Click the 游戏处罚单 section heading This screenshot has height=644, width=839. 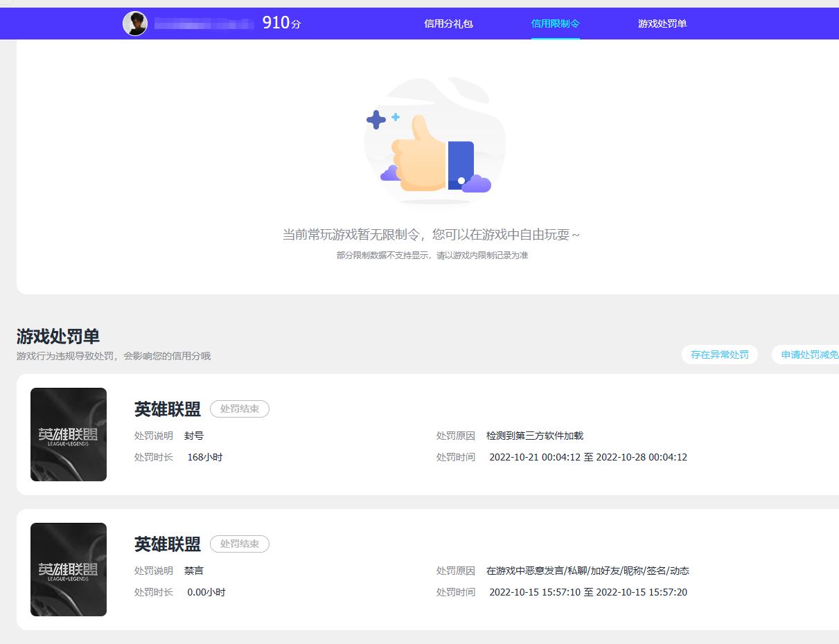point(58,337)
